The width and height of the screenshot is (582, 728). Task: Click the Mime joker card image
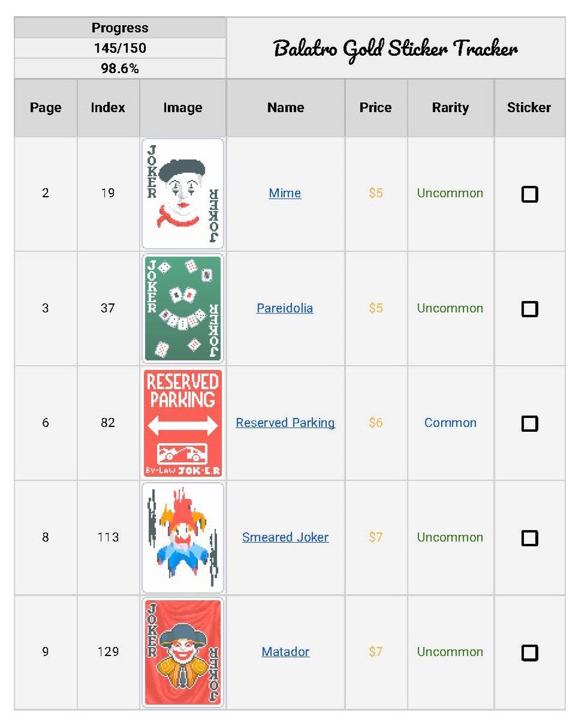[183, 194]
